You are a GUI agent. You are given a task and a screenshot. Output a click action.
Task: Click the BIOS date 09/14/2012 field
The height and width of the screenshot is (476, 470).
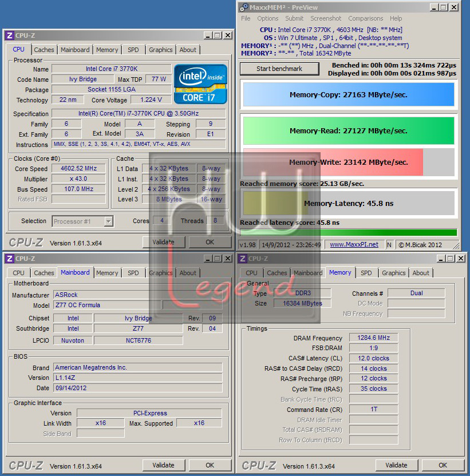click(138, 388)
